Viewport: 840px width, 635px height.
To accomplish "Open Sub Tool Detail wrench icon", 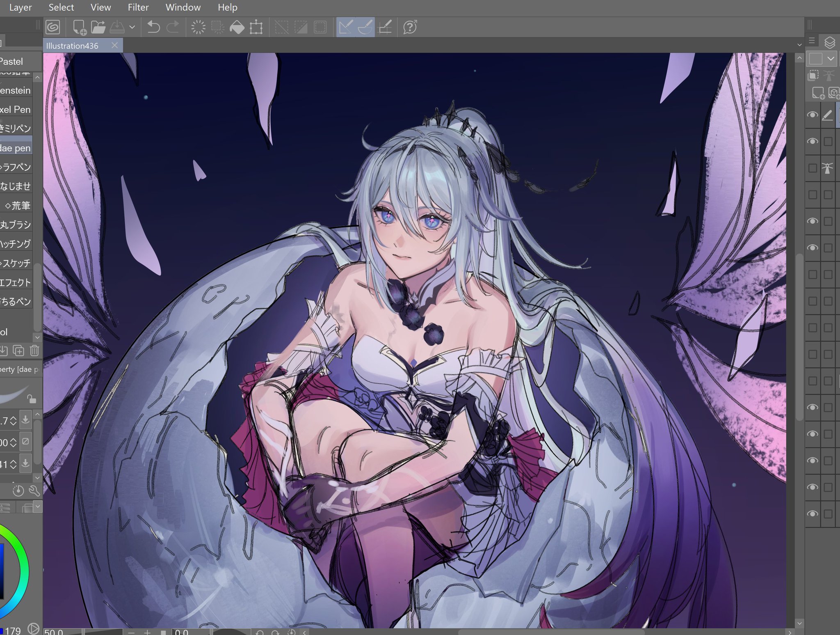I will (x=34, y=491).
